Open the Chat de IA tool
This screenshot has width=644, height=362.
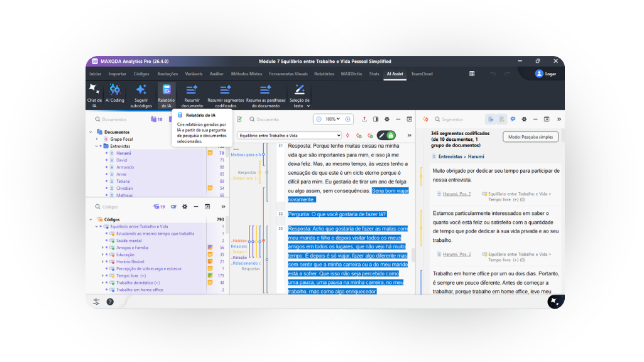(x=94, y=96)
